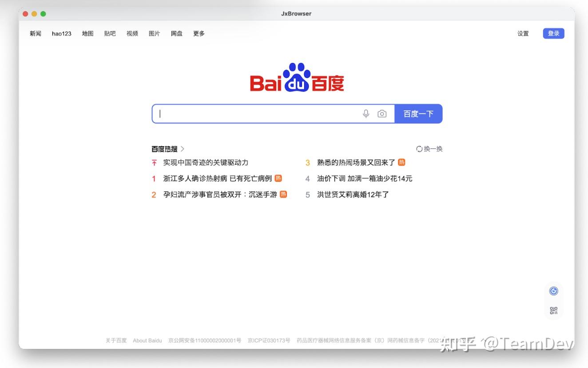This screenshot has height=368, width=588.
Task: Open hao123 from the top navigation
Action: click(x=61, y=33)
